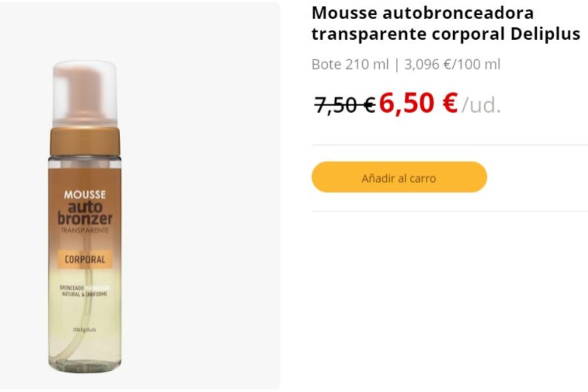Click the deliplus logo on bottle

(x=85, y=329)
